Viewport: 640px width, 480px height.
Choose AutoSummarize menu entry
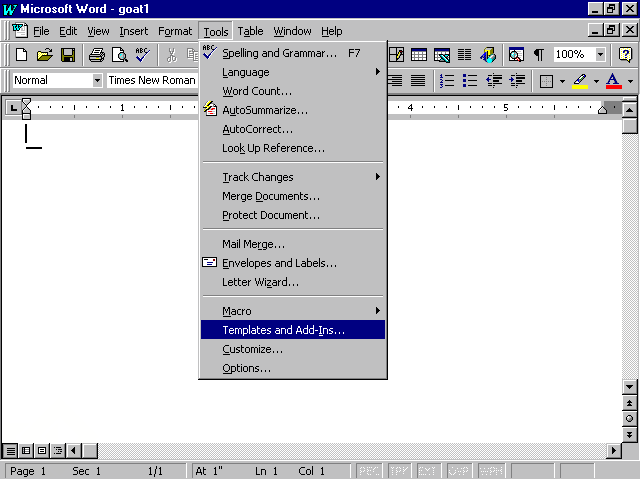[293, 110]
